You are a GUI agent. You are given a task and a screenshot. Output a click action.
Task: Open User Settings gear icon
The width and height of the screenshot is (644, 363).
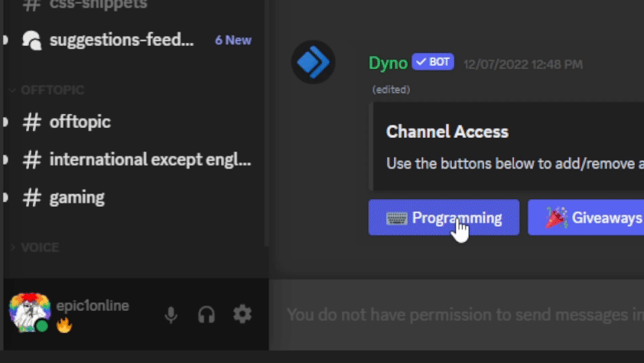[x=242, y=314]
